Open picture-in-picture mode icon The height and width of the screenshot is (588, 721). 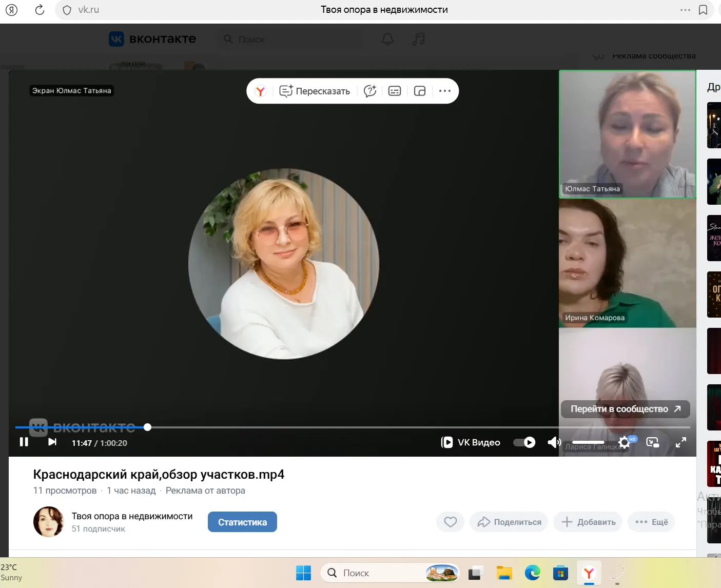[652, 442]
